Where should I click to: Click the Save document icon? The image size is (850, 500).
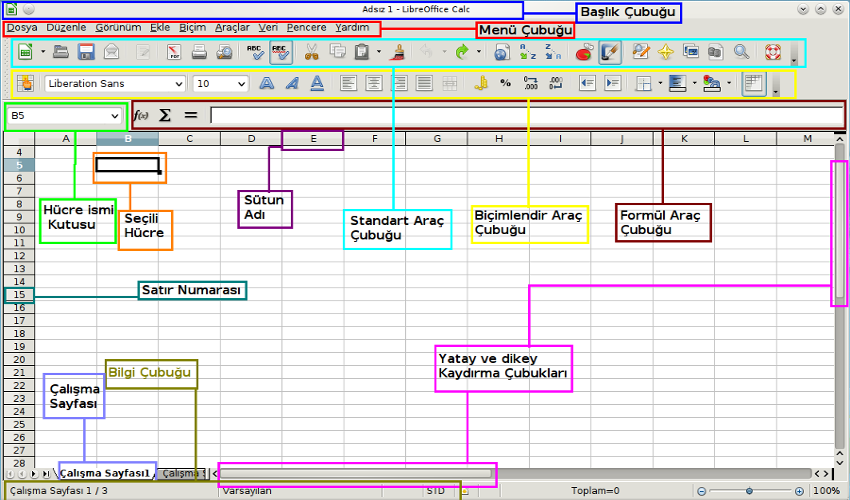click(x=86, y=51)
